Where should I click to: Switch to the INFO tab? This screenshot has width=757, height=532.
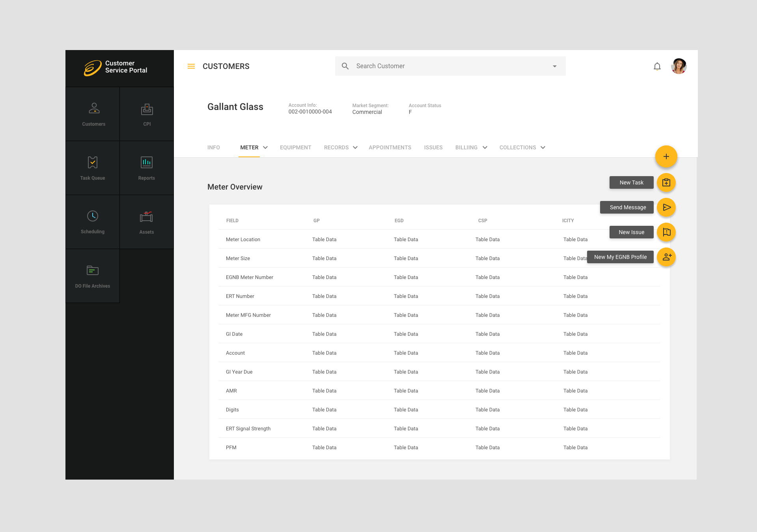[214, 147]
